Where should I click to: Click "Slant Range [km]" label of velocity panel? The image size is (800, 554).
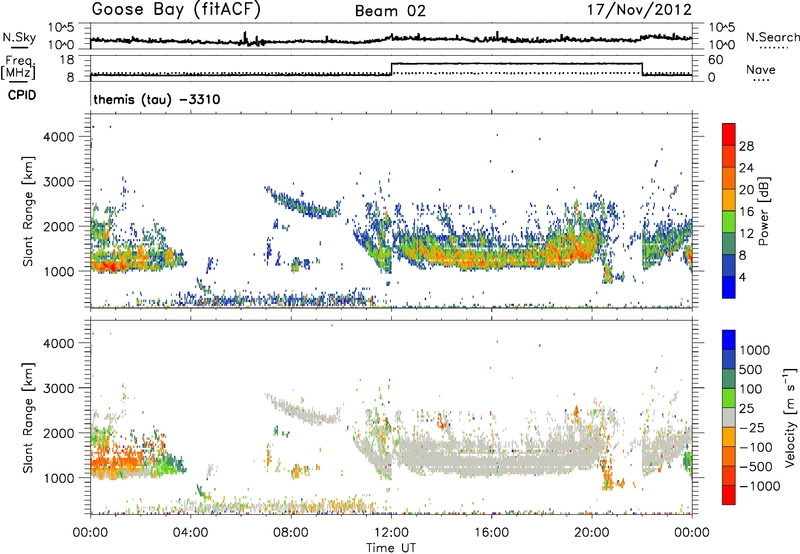click(28, 418)
